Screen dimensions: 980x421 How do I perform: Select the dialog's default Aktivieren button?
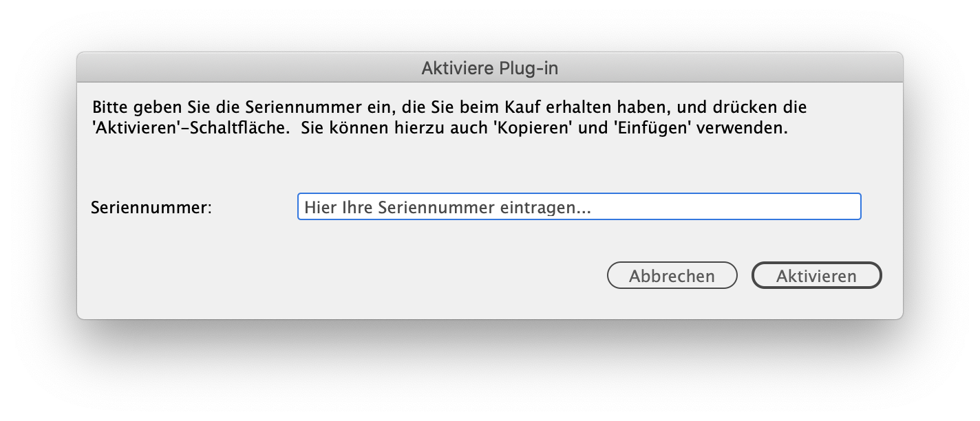816,276
